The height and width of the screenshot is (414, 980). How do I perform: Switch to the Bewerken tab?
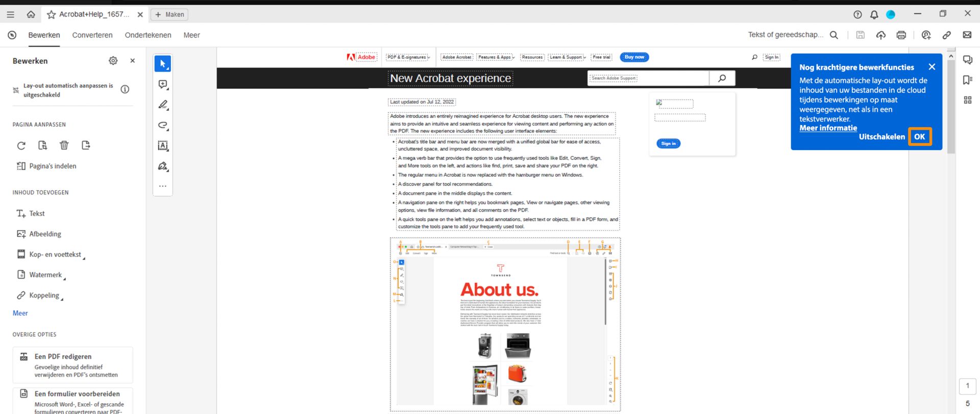point(44,35)
